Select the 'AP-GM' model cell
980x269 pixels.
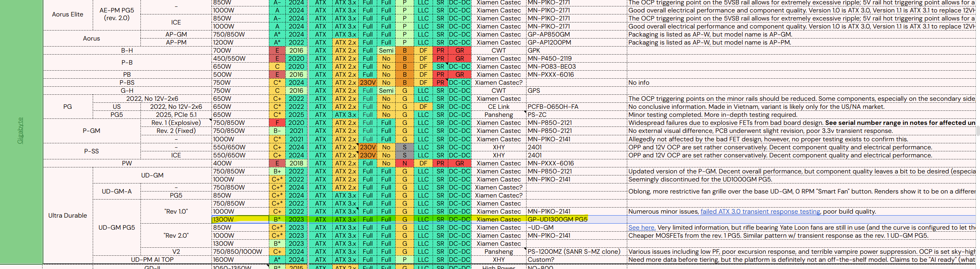pos(176,35)
